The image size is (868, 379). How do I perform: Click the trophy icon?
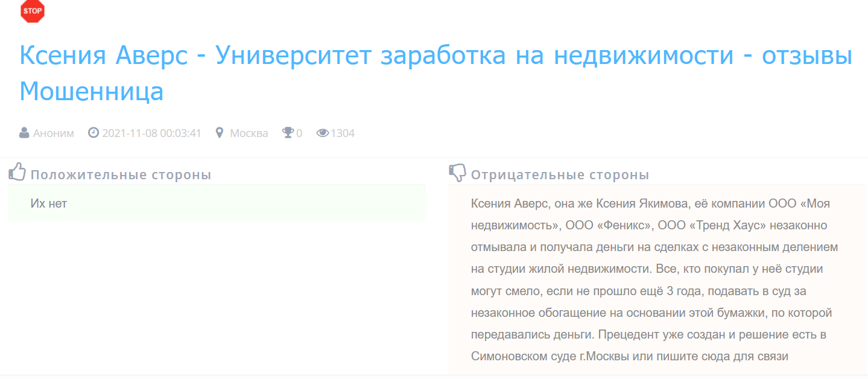[x=288, y=133]
